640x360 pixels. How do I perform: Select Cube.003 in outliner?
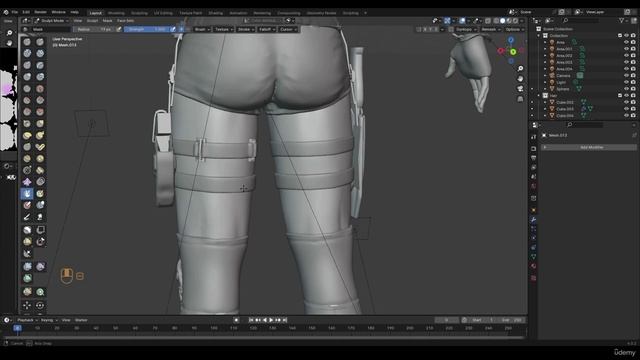(x=565, y=109)
